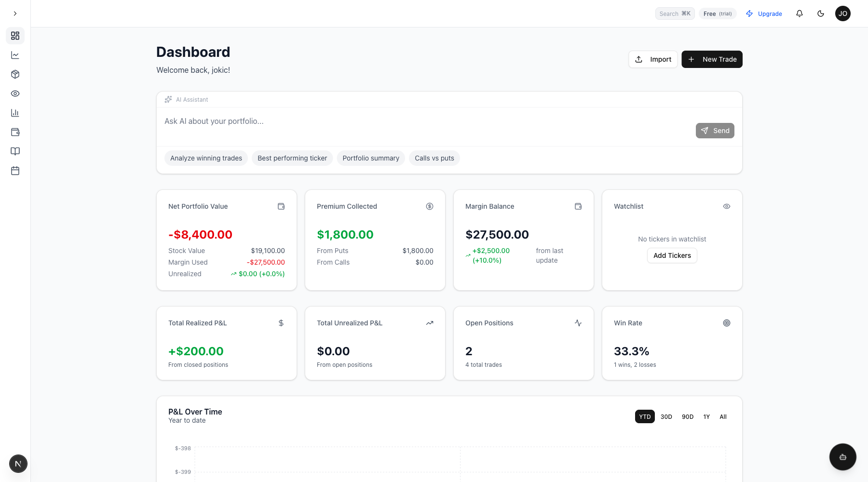Click the New Trade button
The width and height of the screenshot is (868, 482).
(711, 59)
